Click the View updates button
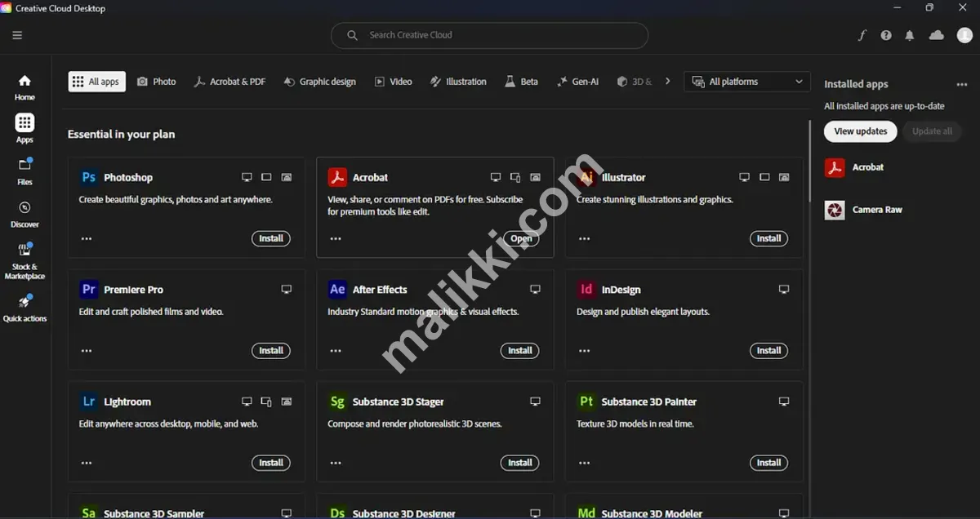Screen dimensions: 980x519 [x=861, y=131]
